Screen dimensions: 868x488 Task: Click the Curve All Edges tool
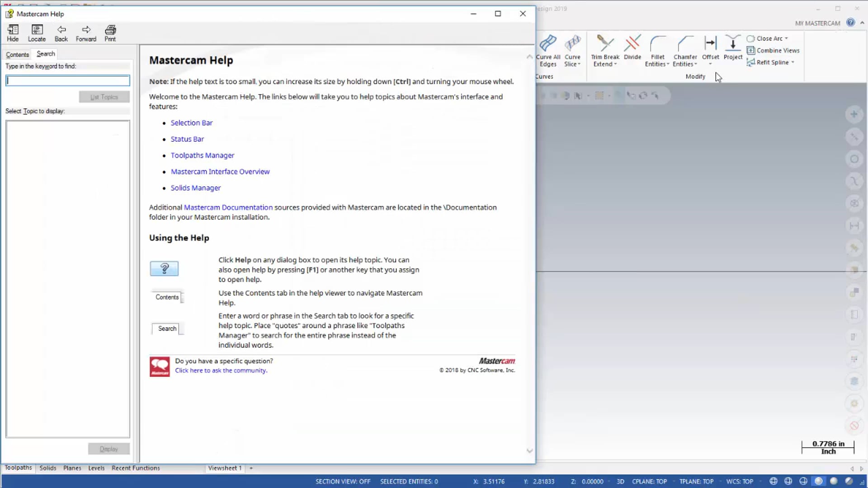pos(548,50)
